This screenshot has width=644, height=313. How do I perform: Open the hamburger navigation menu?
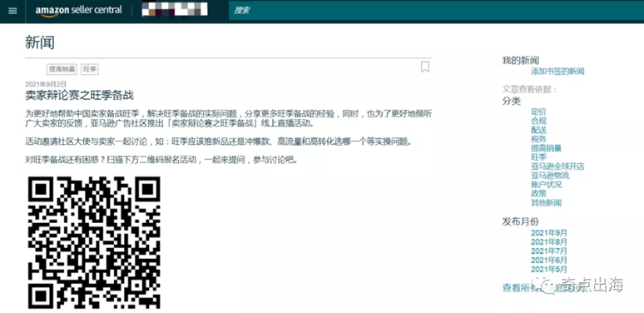pyautogui.click(x=12, y=11)
